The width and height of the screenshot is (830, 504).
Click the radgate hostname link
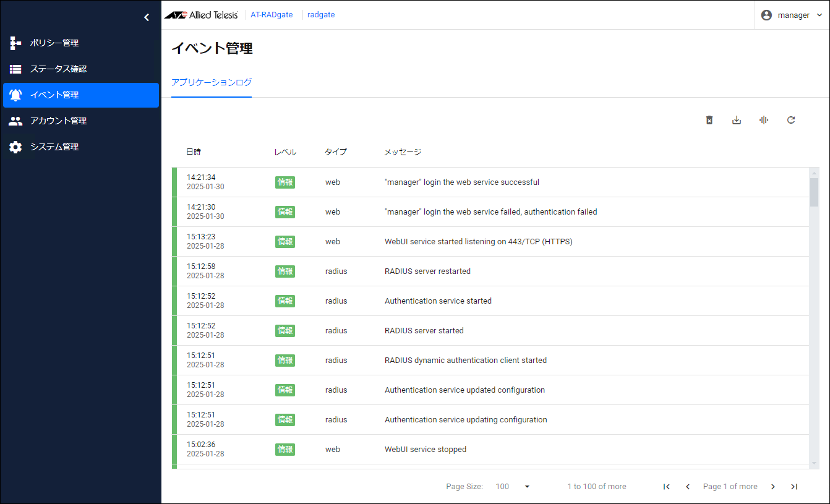click(x=321, y=15)
